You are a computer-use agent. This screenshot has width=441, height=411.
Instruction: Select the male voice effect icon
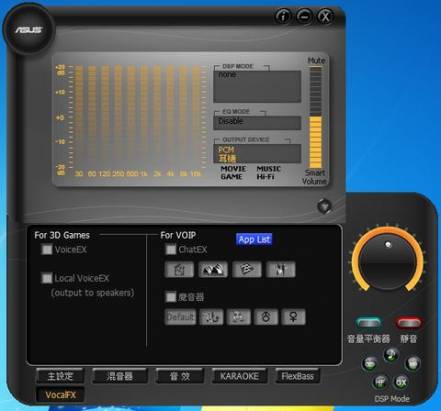[266, 317]
